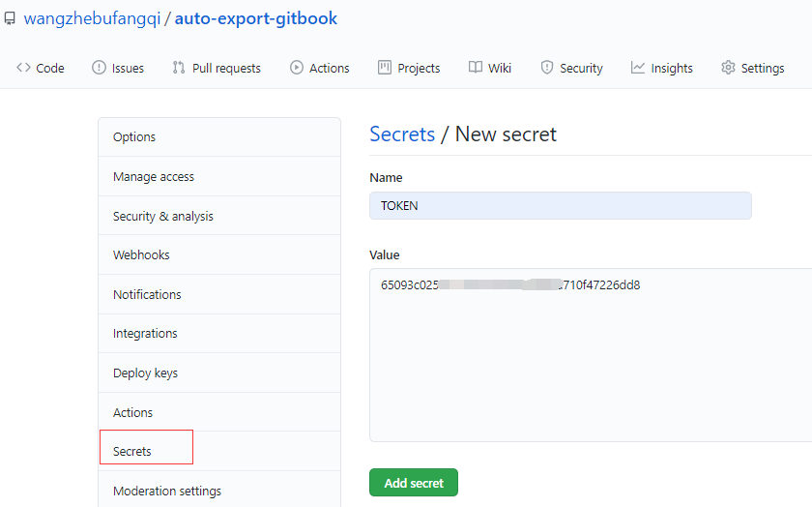
Task: Click the Code tab angle-brackets icon
Action: [23, 68]
